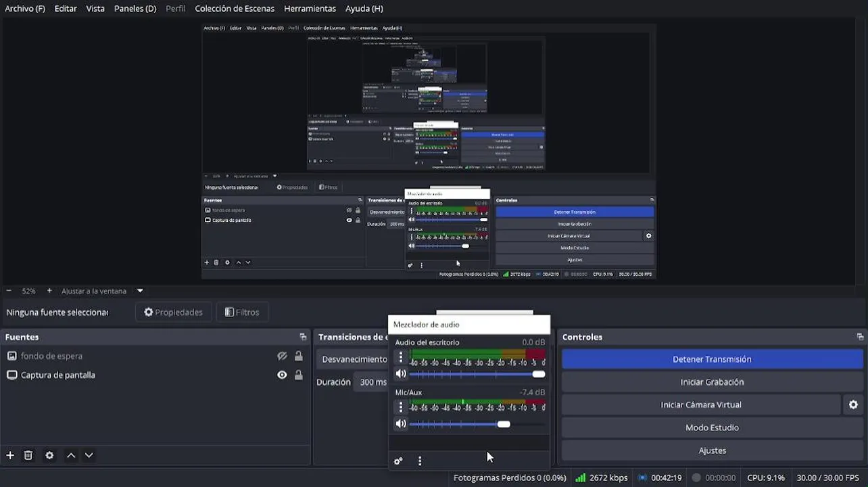Click monitor icon of Captura de pantalla
This screenshot has height=487, width=868.
coord(11,375)
